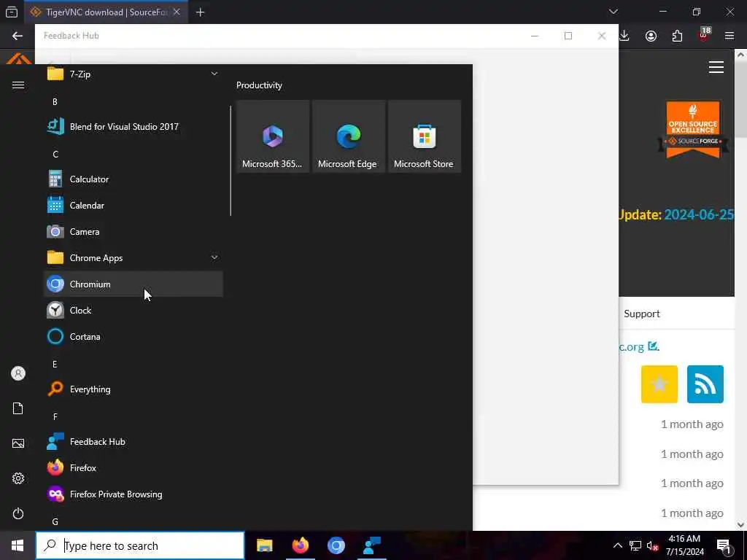Viewport: 747px width, 560px height.
Task: Open the Chrome Apps folder
Action: pos(133,257)
